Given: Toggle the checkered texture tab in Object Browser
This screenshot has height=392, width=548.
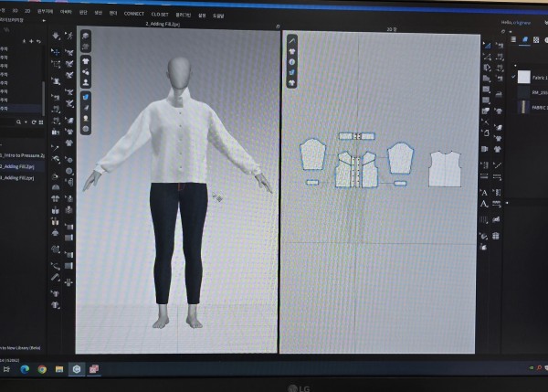Looking at the screenshot, I should (537, 40).
